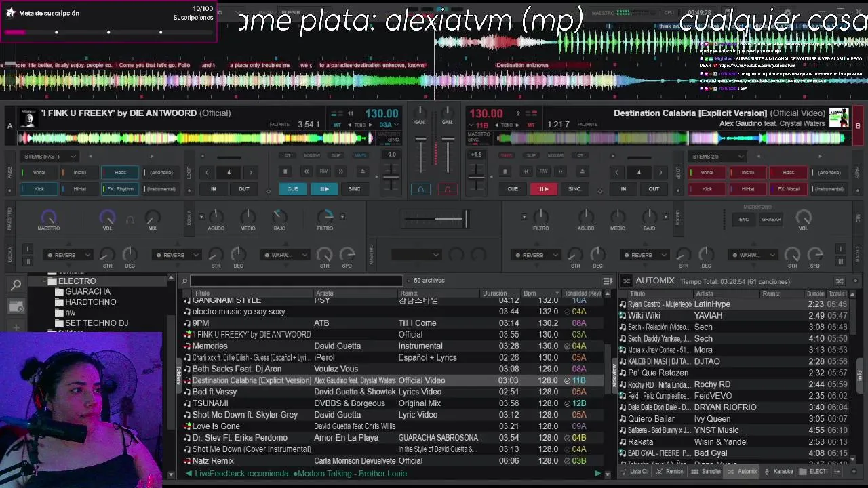Halve the loop length on deck A
This screenshot has height=488, width=868.
pyautogui.click(x=208, y=172)
